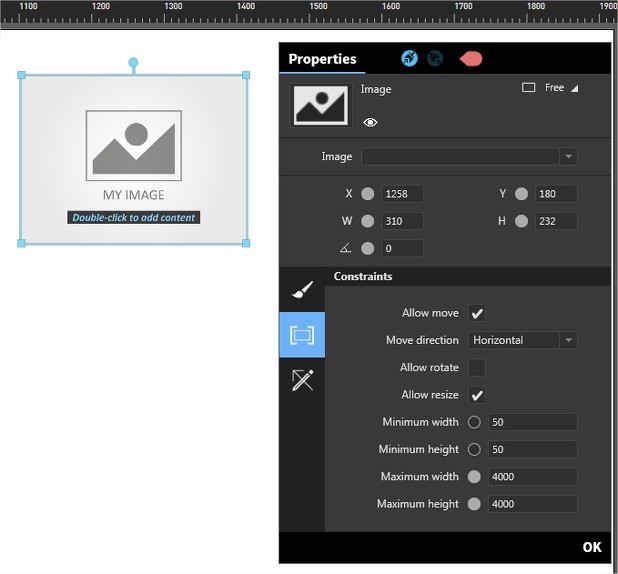The image size is (618, 574).
Task: Toggle the dot beside the rotation angle
Action: pyautogui.click(x=367, y=248)
